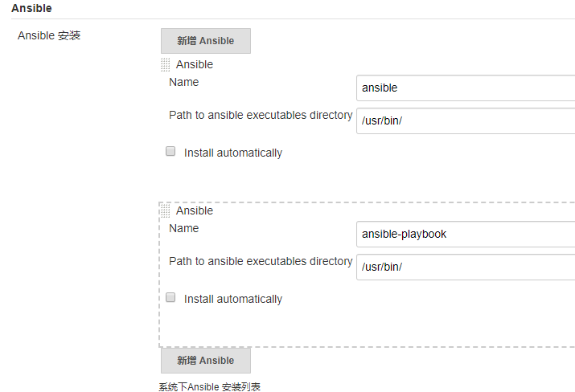Click the Ansible title inside the dashed installation box

tap(195, 210)
